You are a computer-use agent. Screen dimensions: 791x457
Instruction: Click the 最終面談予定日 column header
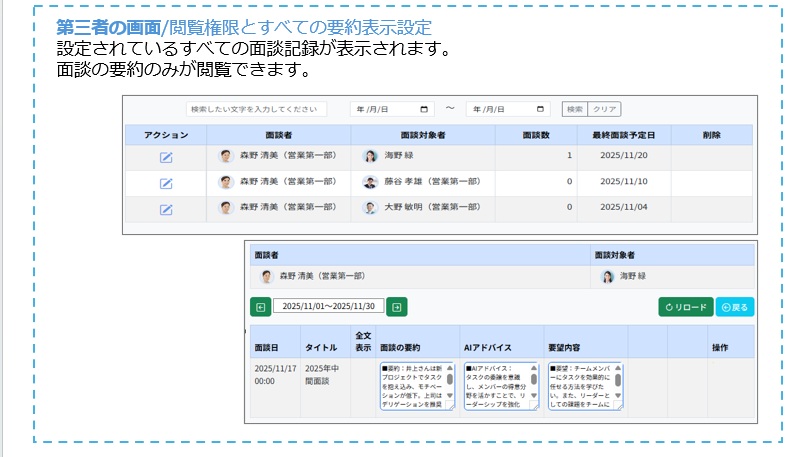623,134
